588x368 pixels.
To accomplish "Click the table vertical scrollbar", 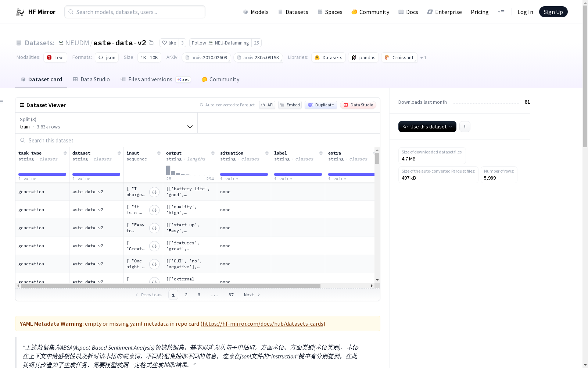I will point(377,158).
